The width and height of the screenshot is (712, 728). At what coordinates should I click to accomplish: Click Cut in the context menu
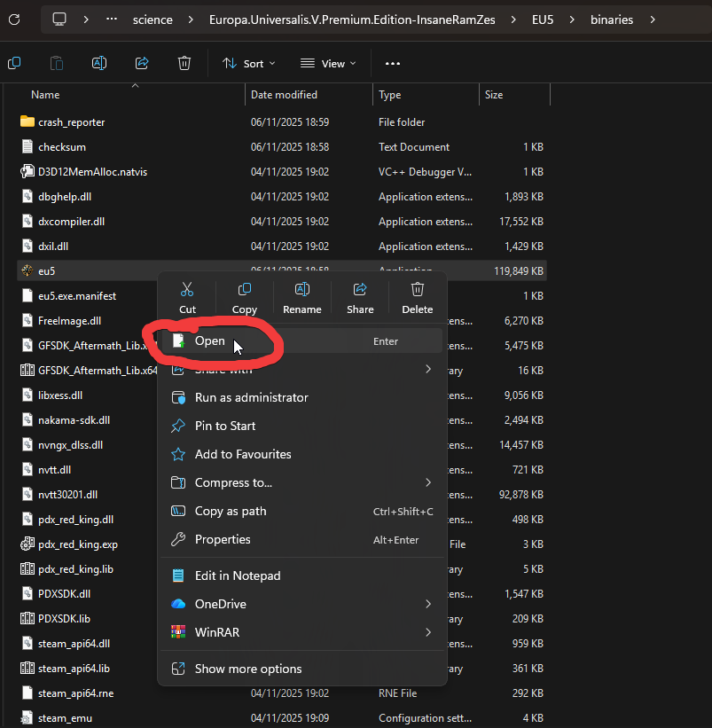(x=187, y=298)
